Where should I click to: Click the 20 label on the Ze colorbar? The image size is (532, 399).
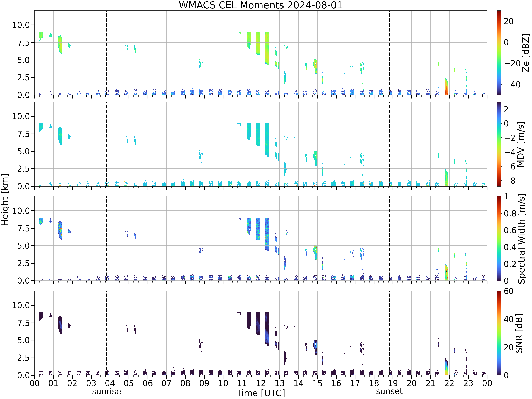pyautogui.click(x=509, y=21)
